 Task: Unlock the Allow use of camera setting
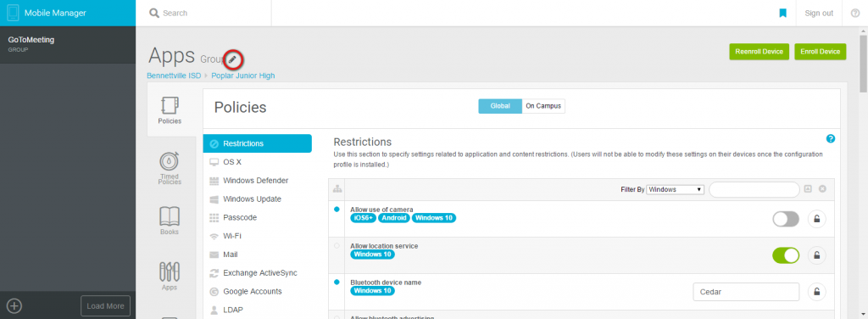pos(817,219)
